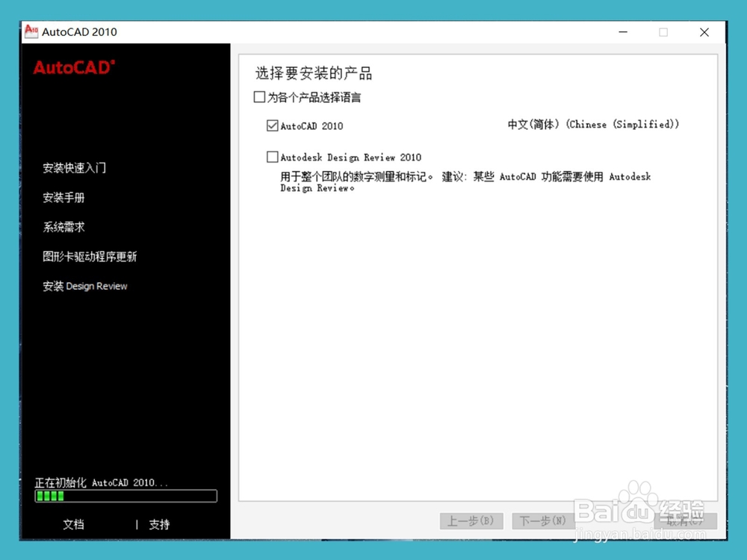This screenshot has width=747, height=560.
Task: Click the AutoCAD 2010 initialization progress bar
Action: click(125, 496)
